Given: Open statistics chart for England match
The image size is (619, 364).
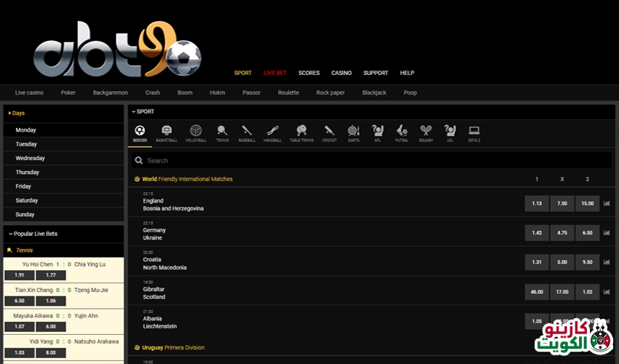Looking at the screenshot, I should (607, 204).
